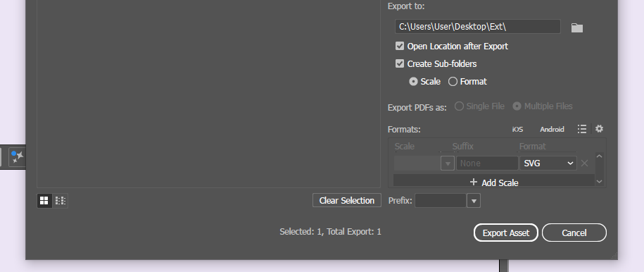Click the Suffix None input field
The width and height of the screenshot is (644, 272).
pos(487,163)
